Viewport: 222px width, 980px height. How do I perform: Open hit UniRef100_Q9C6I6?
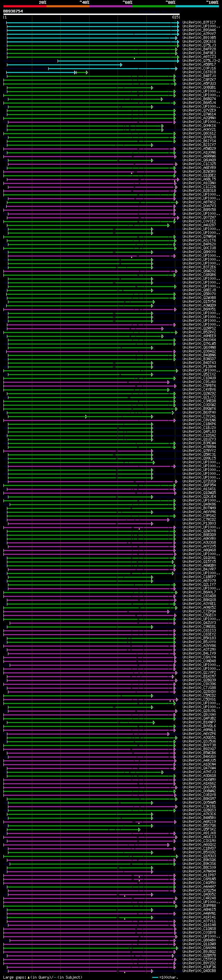click(x=199, y=41)
